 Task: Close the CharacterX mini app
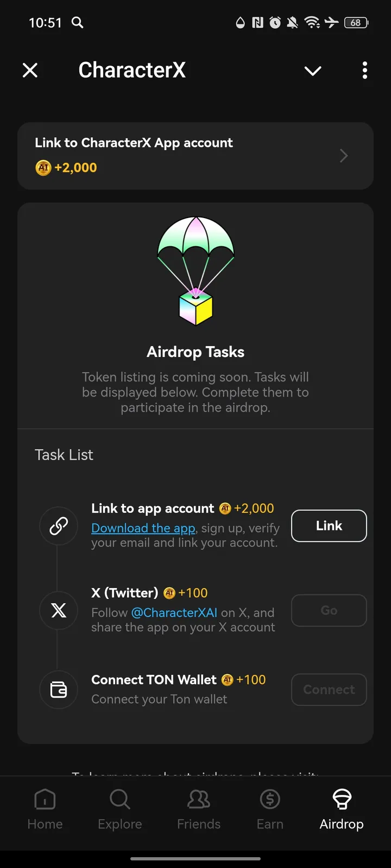[x=30, y=70]
